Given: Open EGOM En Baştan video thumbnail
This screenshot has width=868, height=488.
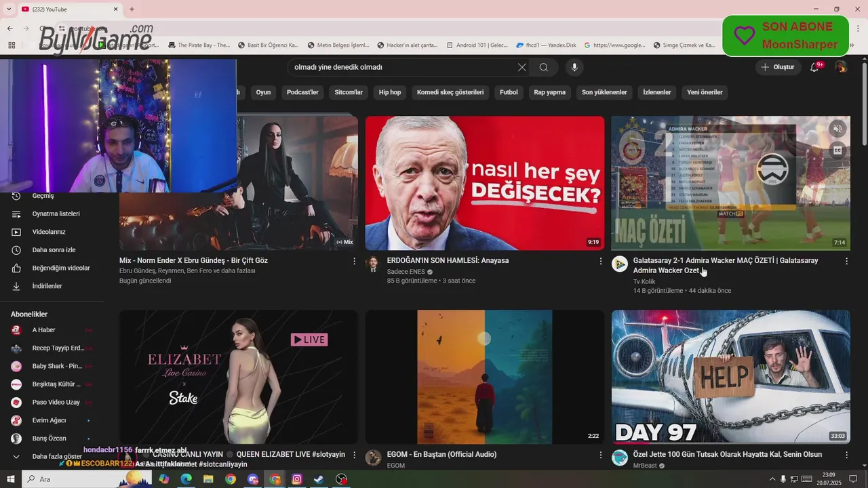Looking at the screenshot, I should coord(485,377).
